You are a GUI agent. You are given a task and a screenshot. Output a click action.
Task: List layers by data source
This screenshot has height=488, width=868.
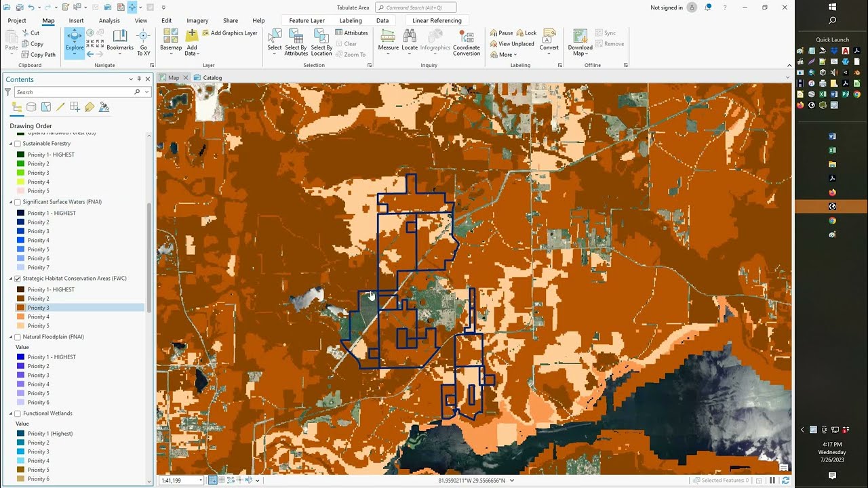[32, 107]
